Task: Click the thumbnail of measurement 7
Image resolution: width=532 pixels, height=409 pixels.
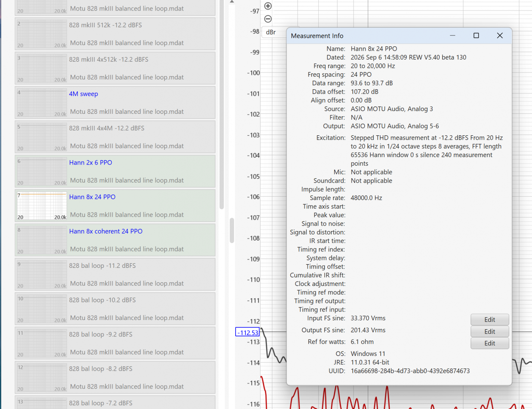Action: tap(42, 206)
